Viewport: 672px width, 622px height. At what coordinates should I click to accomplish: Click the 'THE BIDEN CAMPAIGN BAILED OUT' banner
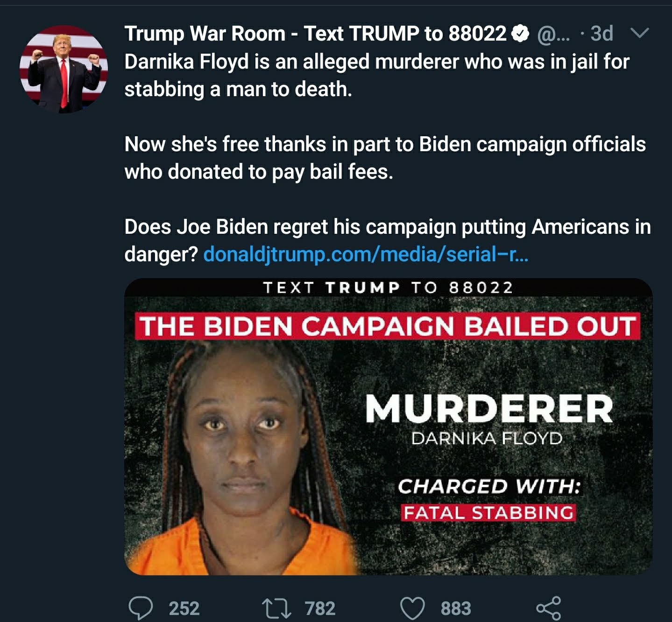click(x=388, y=326)
